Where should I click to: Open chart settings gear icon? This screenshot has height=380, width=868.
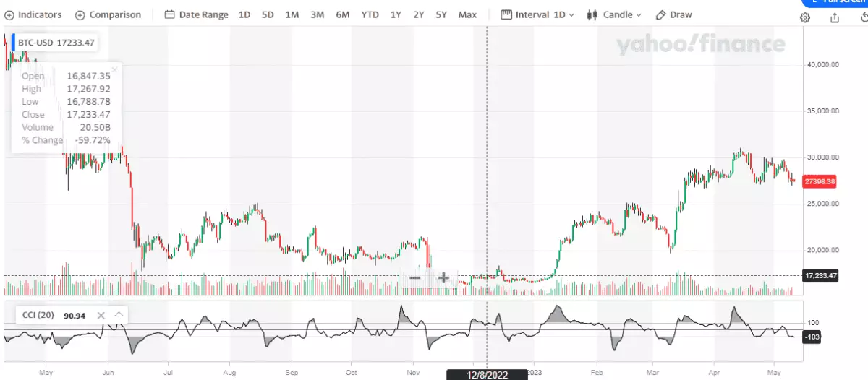click(805, 17)
